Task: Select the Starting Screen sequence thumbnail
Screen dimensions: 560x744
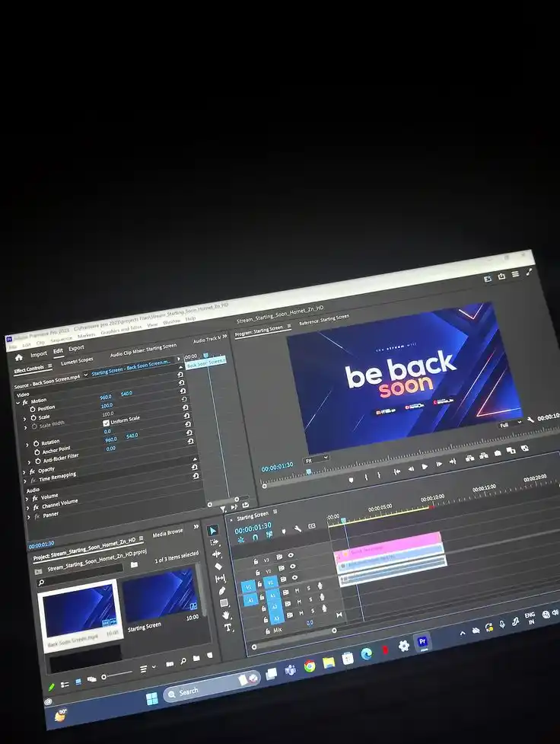Action: click(x=160, y=595)
